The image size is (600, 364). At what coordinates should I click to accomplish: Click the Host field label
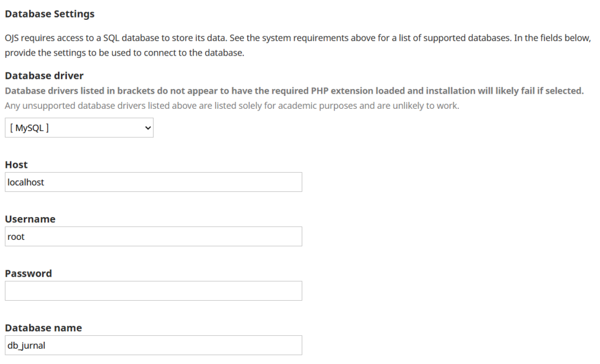tap(16, 164)
